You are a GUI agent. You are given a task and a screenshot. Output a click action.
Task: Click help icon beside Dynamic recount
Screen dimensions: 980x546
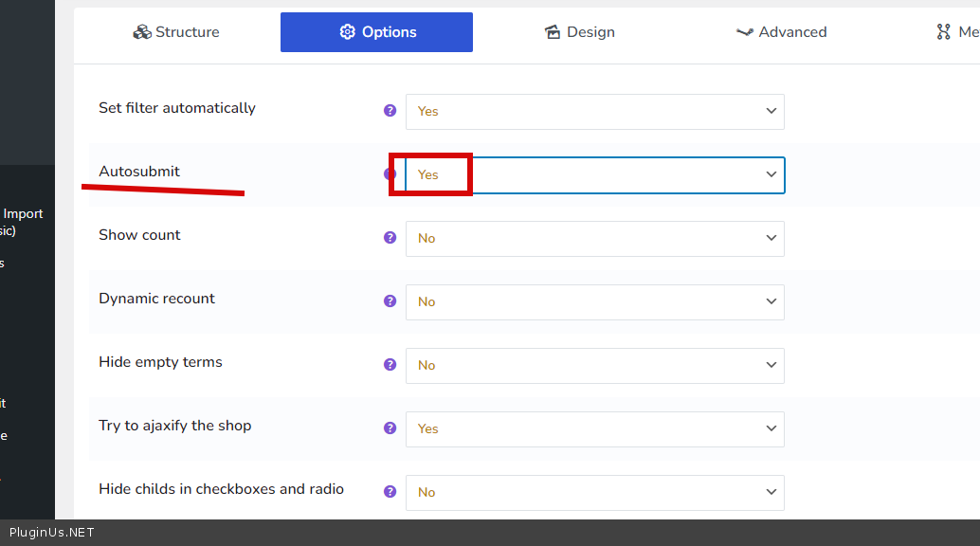click(x=390, y=301)
